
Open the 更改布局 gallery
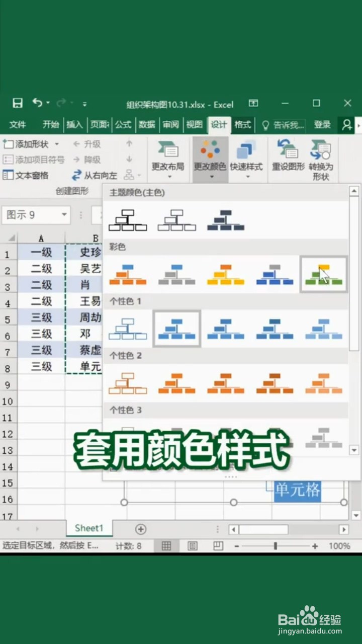[x=168, y=160]
